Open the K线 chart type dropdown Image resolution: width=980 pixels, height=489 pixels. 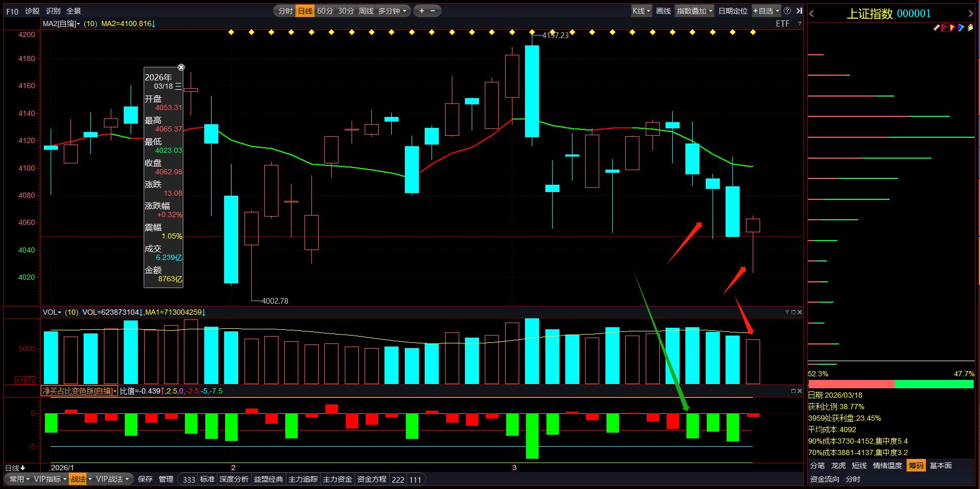pos(641,11)
